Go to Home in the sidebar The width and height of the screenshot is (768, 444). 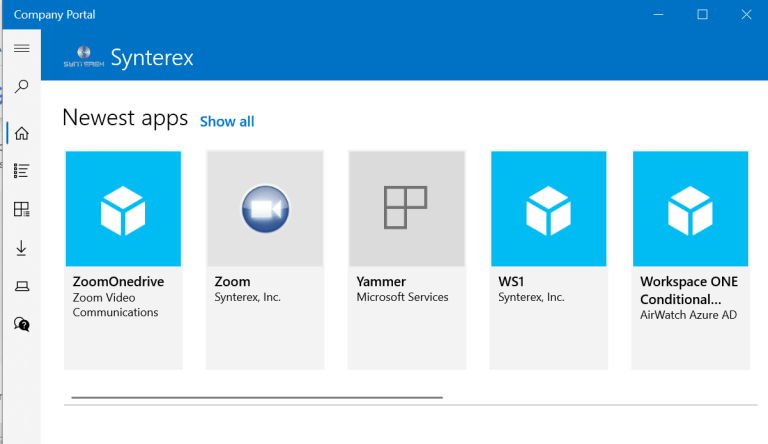[21, 133]
